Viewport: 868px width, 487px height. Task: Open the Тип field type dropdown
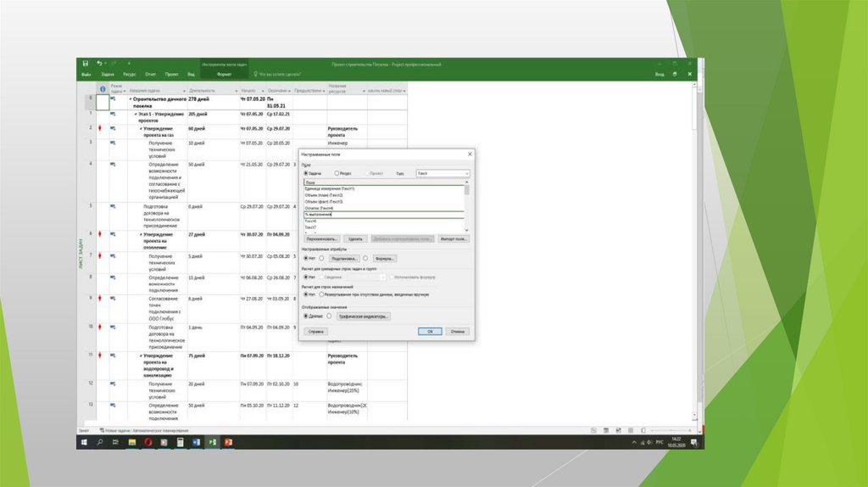[x=465, y=173]
